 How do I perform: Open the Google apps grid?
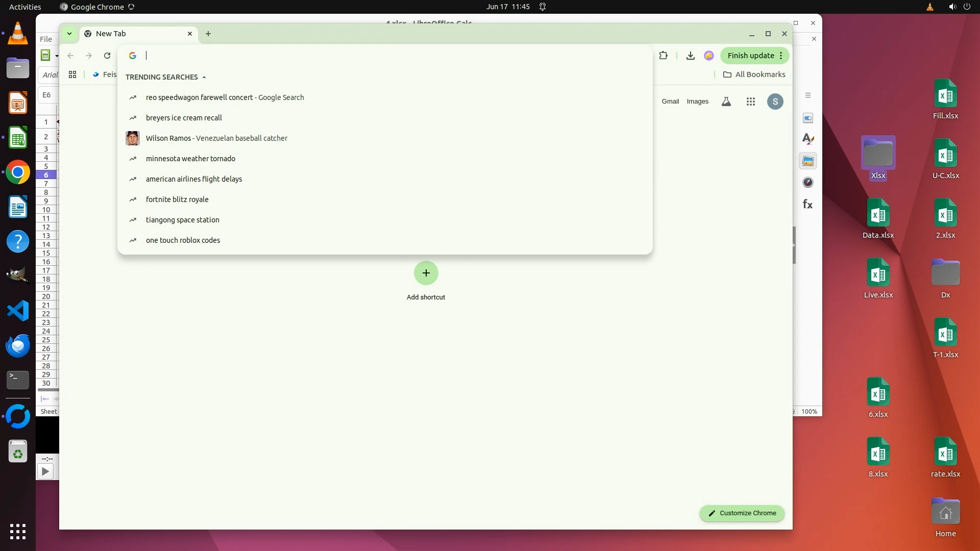750,102
